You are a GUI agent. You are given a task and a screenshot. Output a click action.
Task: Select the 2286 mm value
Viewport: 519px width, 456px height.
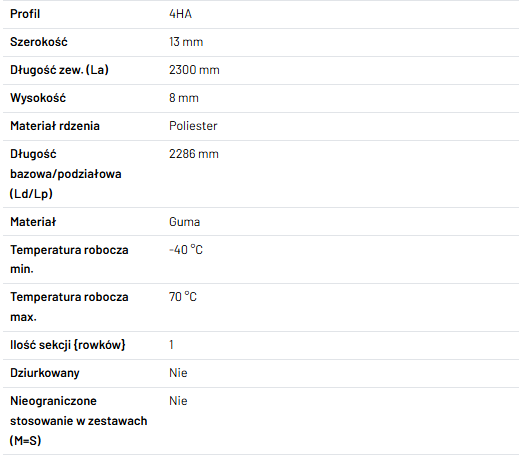point(194,154)
